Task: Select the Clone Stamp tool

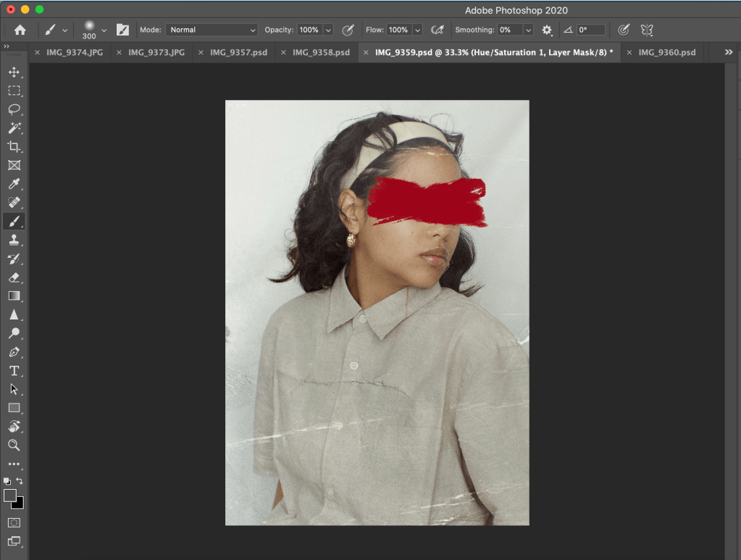Action: tap(14, 240)
